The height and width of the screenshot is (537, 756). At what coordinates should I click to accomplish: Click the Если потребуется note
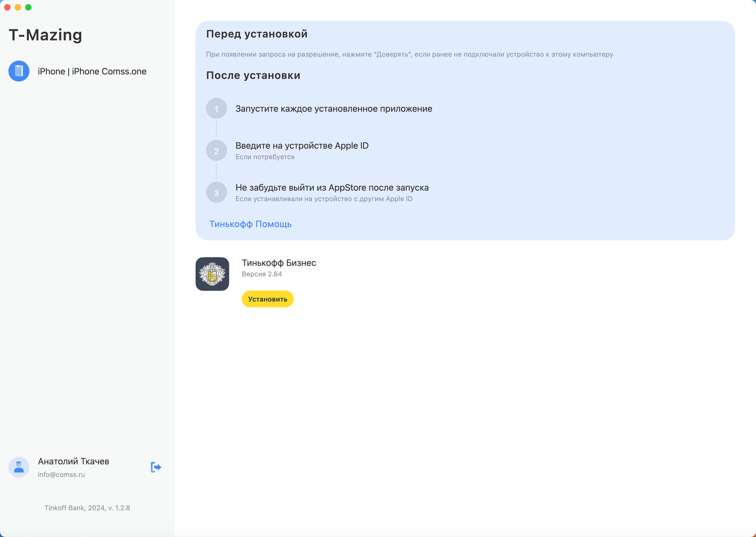click(265, 157)
